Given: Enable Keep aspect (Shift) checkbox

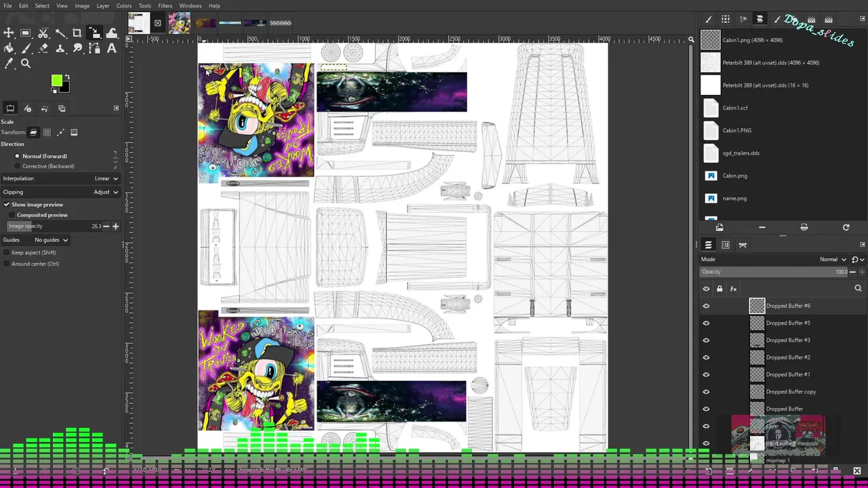Looking at the screenshot, I should [x=30, y=253].
